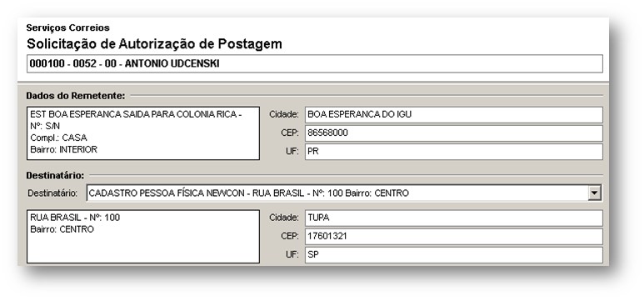Click the Bairro: CENTRO line in the recipient address
644x301 pixels.
coord(62,229)
